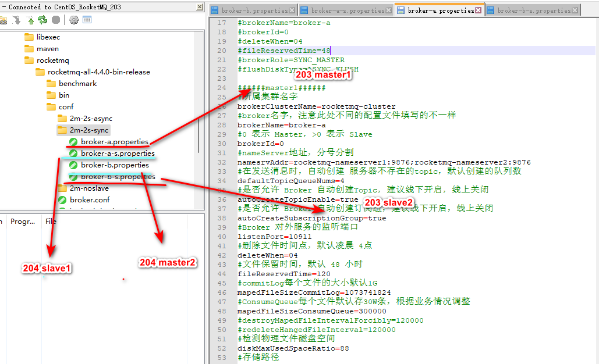Switch to the broker-a-s.properties tab

pyautogui.click(x=348, y=10)
